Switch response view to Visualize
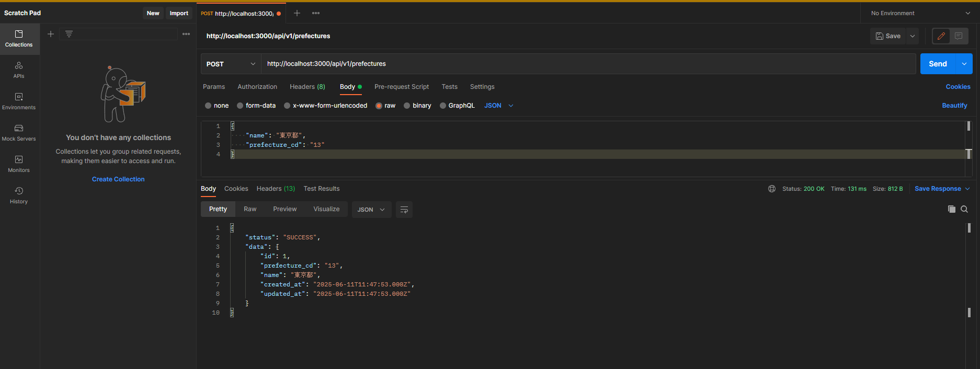 pos(326,209)
